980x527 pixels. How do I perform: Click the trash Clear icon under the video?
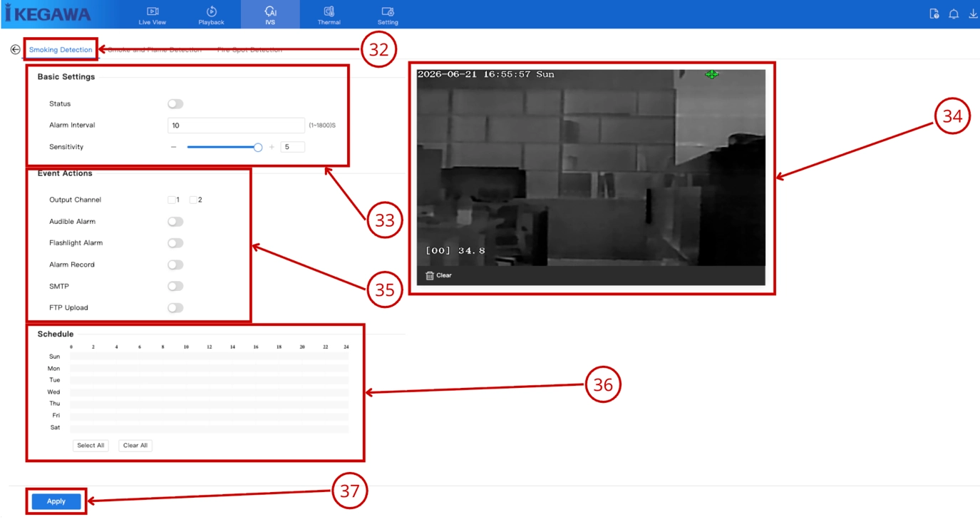[430, 275]
